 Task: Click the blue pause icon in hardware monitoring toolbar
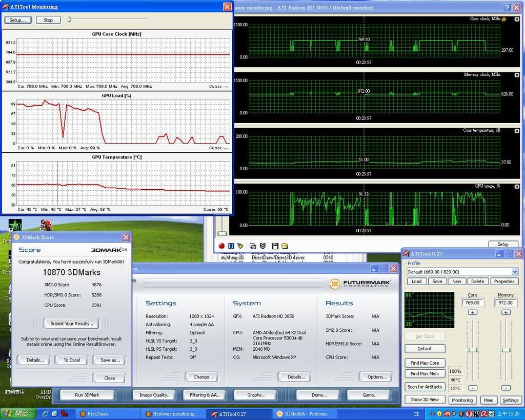pyautogui.click(x=231, y=246)
